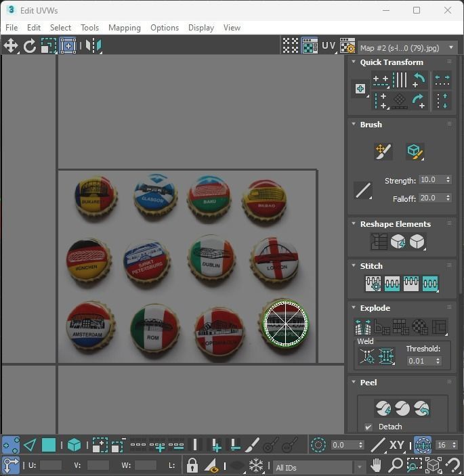Toggle Show Map background display icon
The width and height of the screenshot is (464, 476).
(x=310, y=46)
